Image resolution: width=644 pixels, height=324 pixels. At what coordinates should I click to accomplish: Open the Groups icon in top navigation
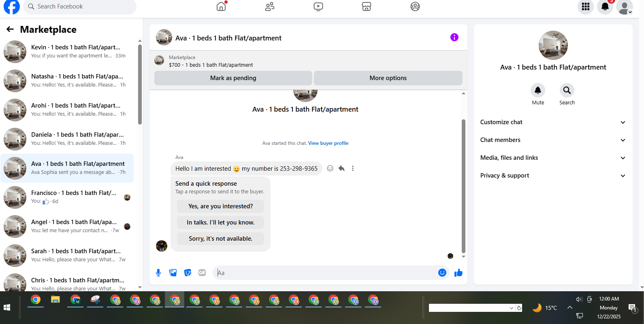(x=415, y=6)
